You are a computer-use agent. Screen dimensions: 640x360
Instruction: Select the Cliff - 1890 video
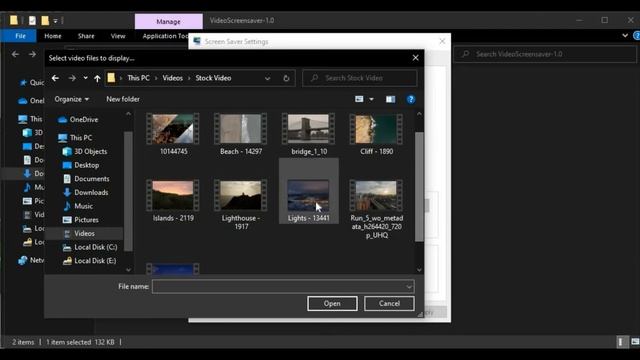point(376,134)
